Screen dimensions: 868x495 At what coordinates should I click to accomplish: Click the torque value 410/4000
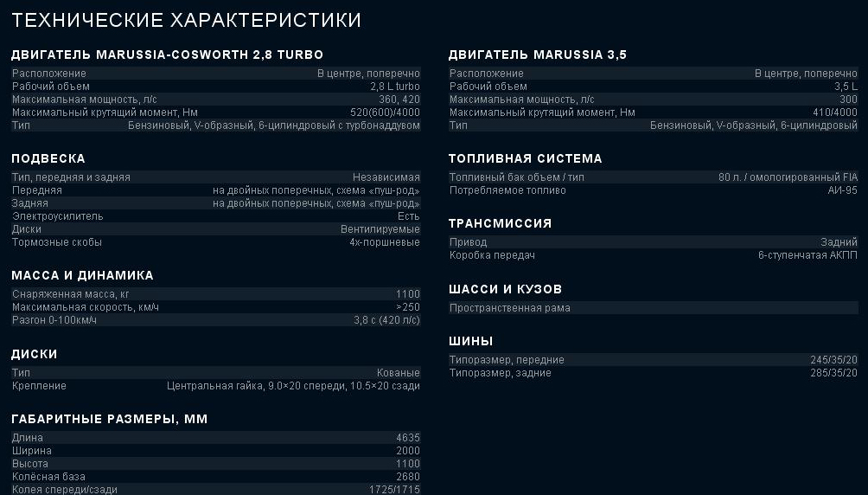tap(835, 112)
